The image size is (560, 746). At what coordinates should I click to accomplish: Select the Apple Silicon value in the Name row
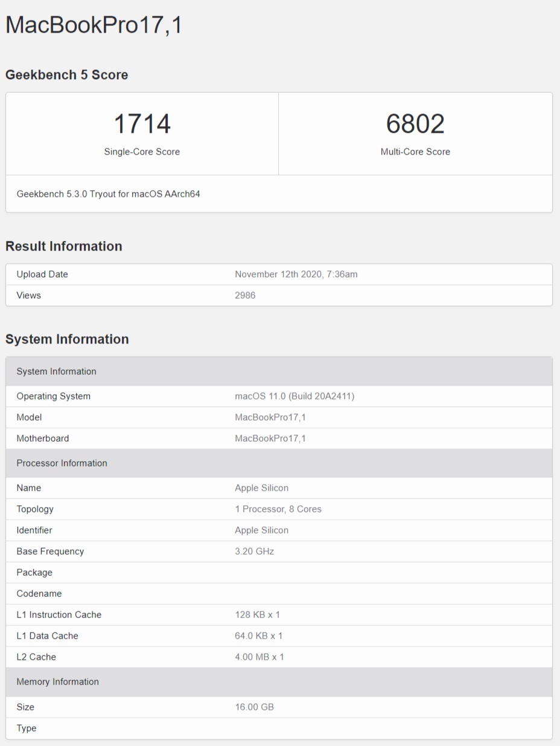[262, 488]
